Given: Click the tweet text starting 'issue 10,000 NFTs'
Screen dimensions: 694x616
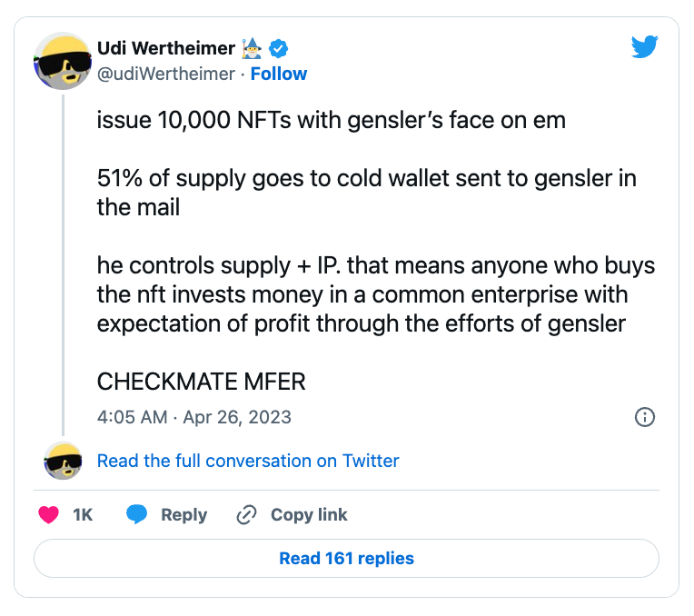Looking at the screenshot, I should click(332, 121).
